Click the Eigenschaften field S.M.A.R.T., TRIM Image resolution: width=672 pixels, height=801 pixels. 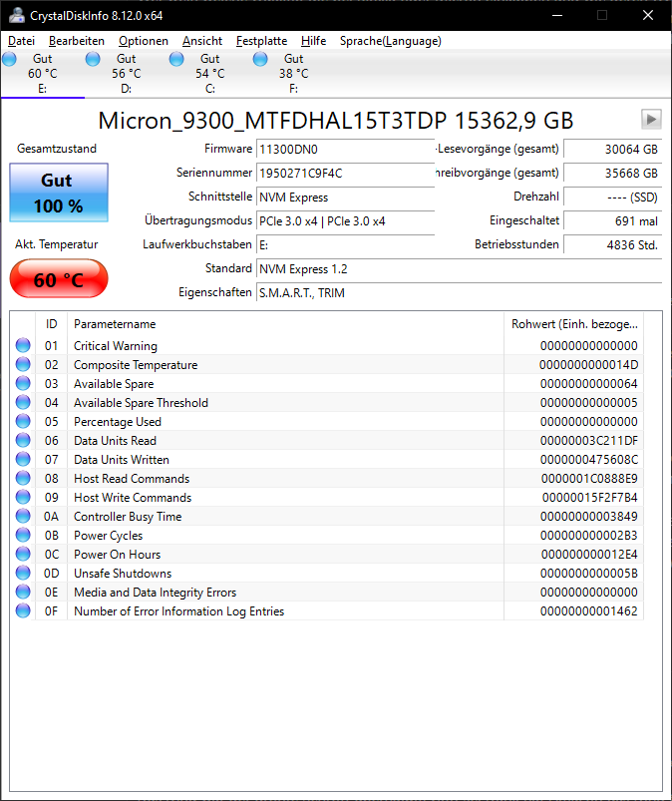[x=459, y=293]
